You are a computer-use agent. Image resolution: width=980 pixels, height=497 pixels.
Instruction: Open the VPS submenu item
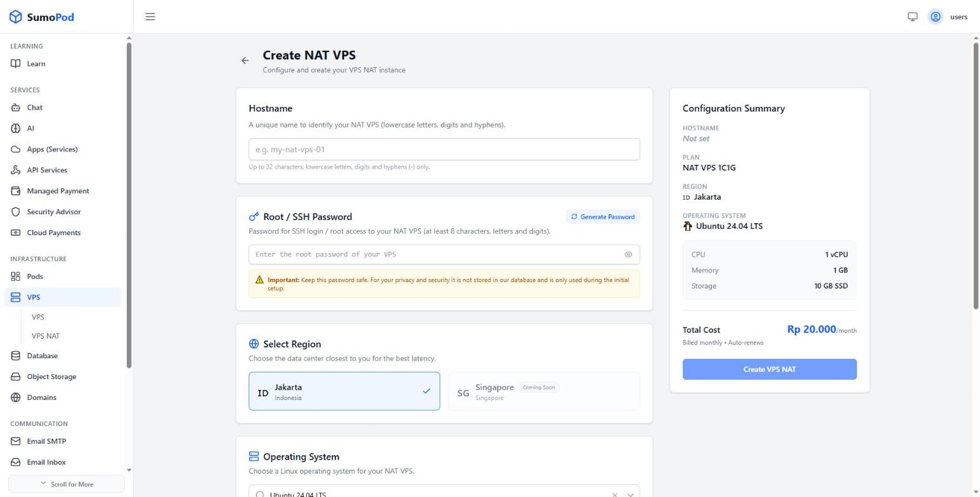click(x=38, y=317)
